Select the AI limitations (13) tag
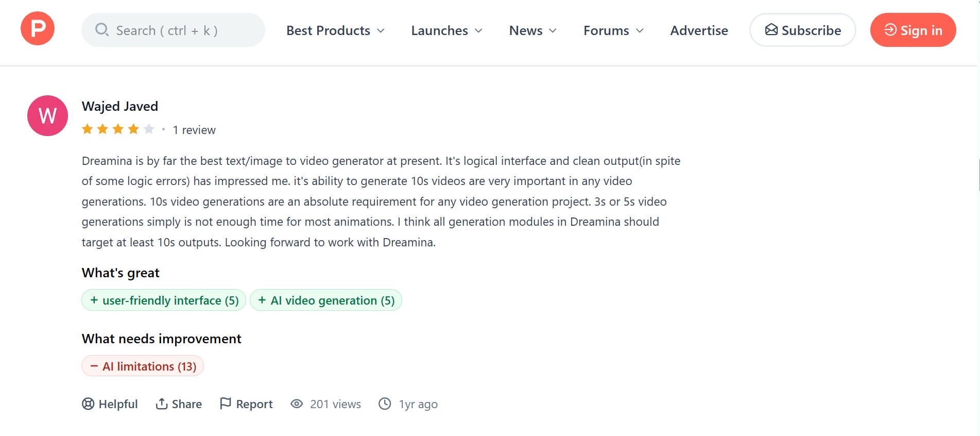Viewport: 980px width, 436px height. click(143, 366)
